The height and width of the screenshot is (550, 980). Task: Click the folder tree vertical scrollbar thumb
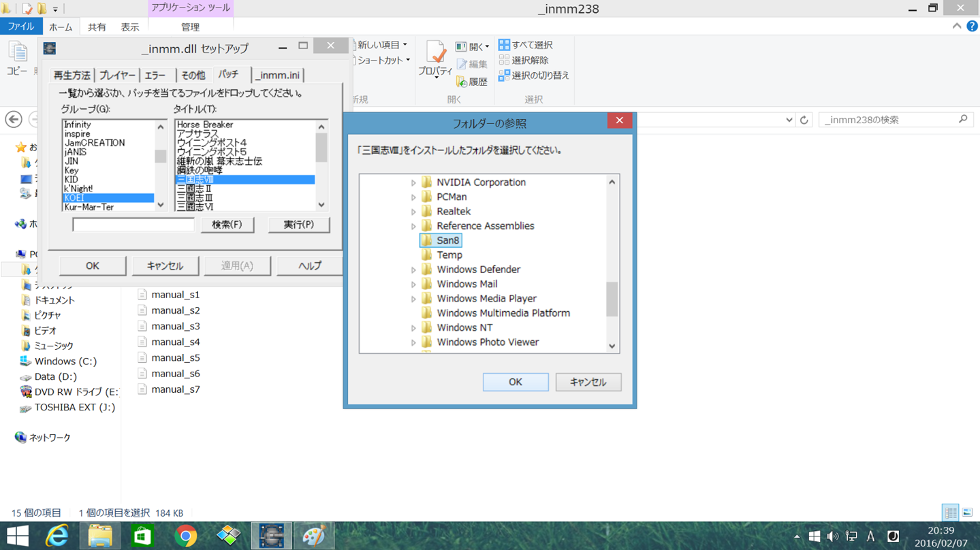click(612, 300)
